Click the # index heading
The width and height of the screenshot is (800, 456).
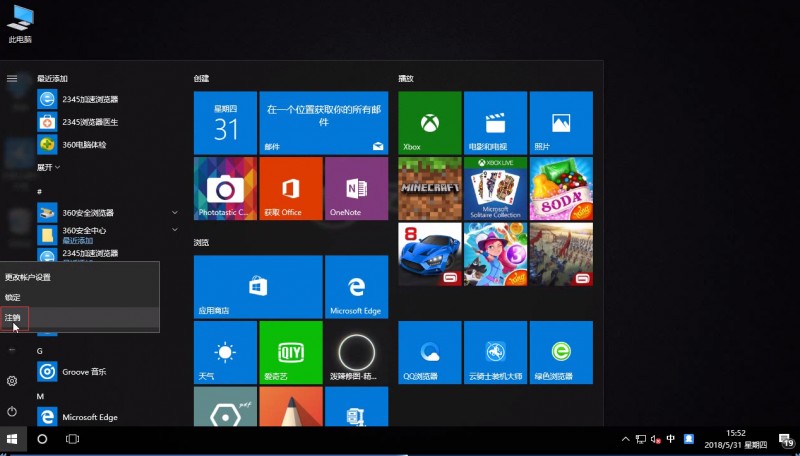[39, 191]
